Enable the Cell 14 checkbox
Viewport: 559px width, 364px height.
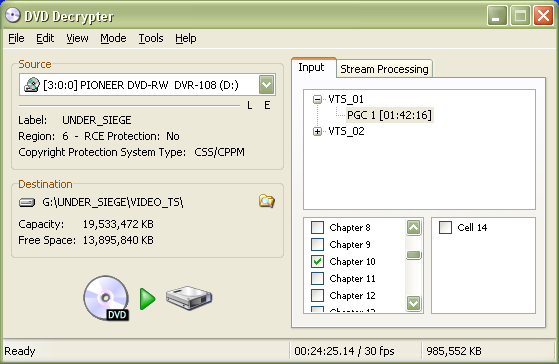pos(445,227)
